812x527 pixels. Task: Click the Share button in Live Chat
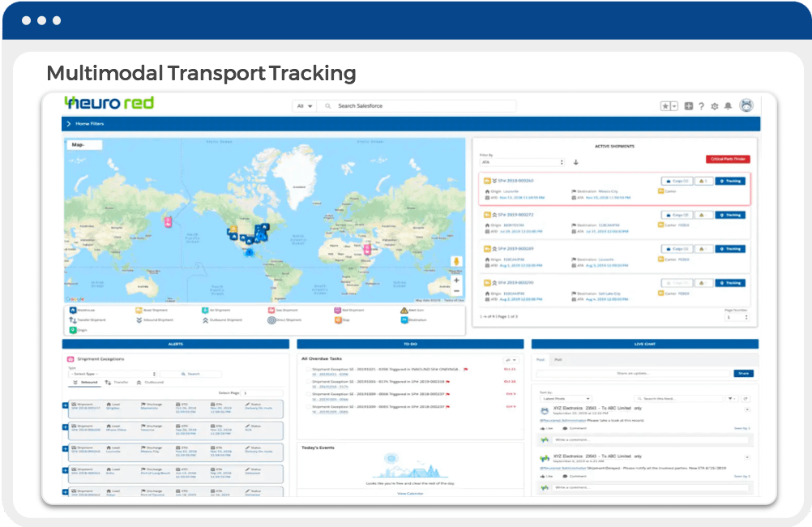tap(744, 373)
